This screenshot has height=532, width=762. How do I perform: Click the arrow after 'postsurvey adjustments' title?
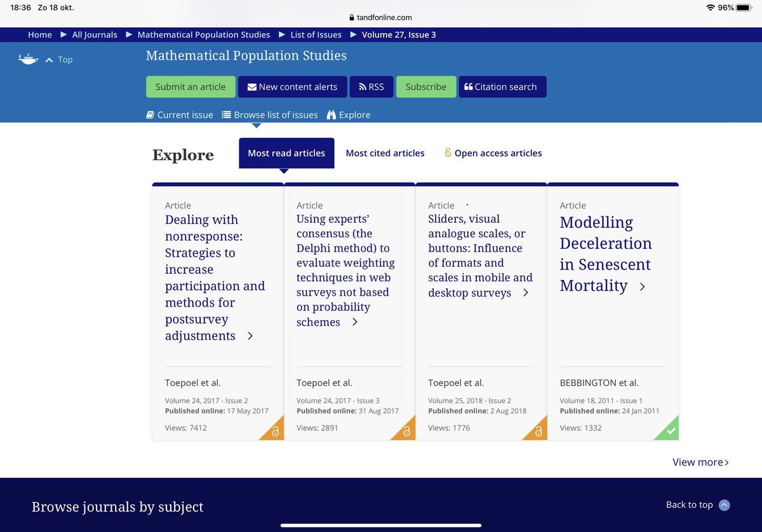click(x=250, y=336)
